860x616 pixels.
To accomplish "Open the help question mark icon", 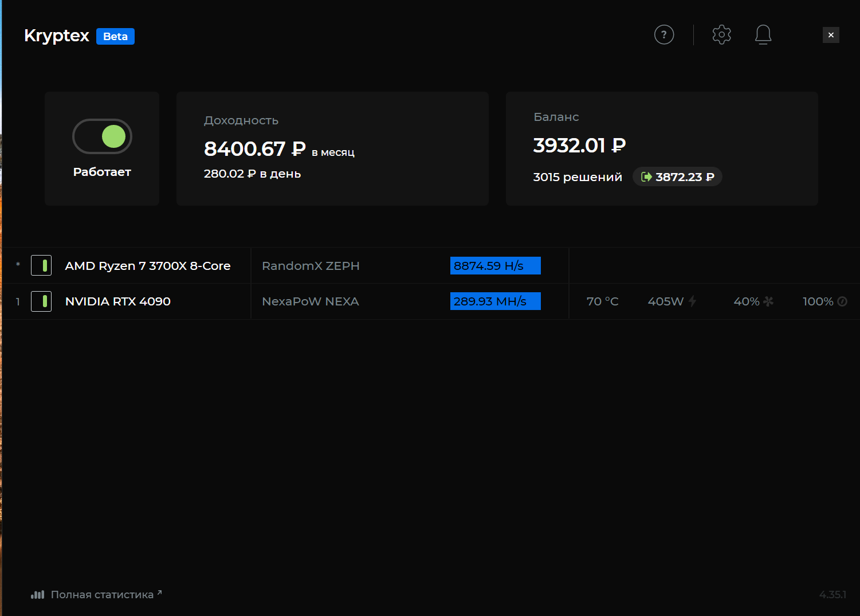I will coord(664,35).
